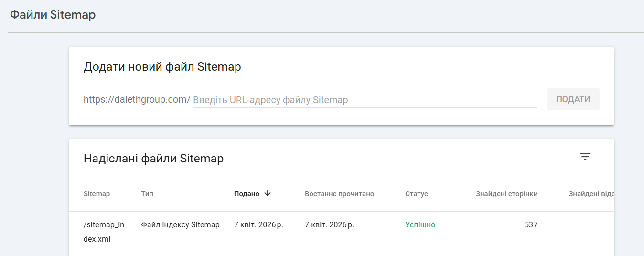Click the Файли Sitemap page title

[53, 15]
